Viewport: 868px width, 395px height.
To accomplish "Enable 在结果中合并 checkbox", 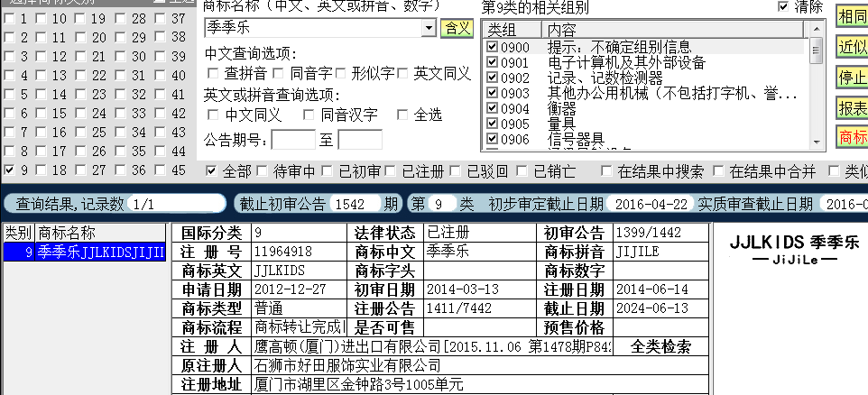I will (x=718, y=171).
